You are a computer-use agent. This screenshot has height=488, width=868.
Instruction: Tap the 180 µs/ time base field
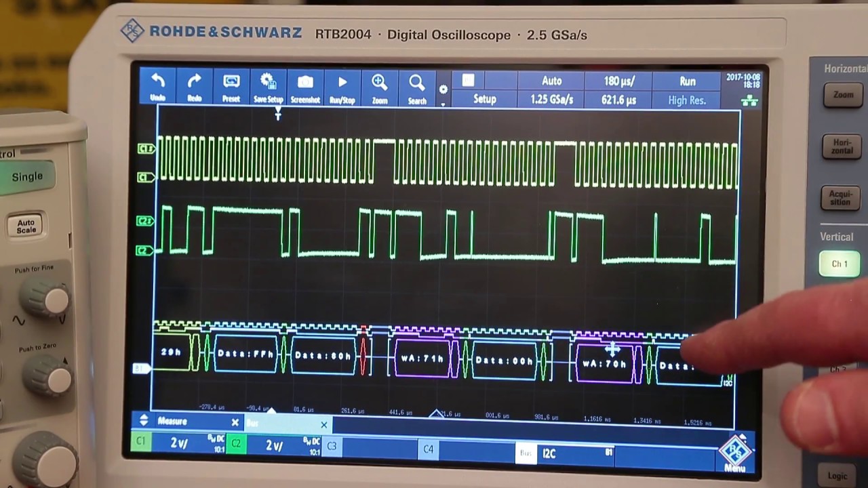pyautogui.click(x=618, y=81)
